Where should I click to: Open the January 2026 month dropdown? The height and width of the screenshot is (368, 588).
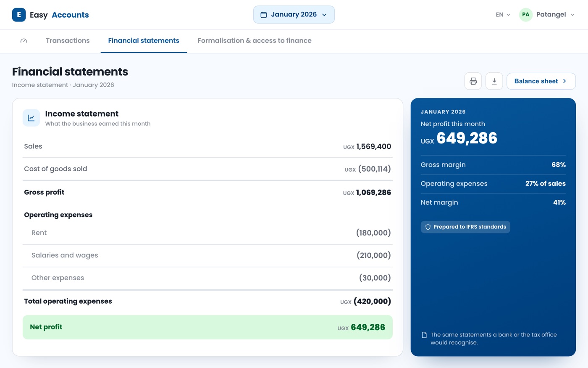[x=294, y=15]
